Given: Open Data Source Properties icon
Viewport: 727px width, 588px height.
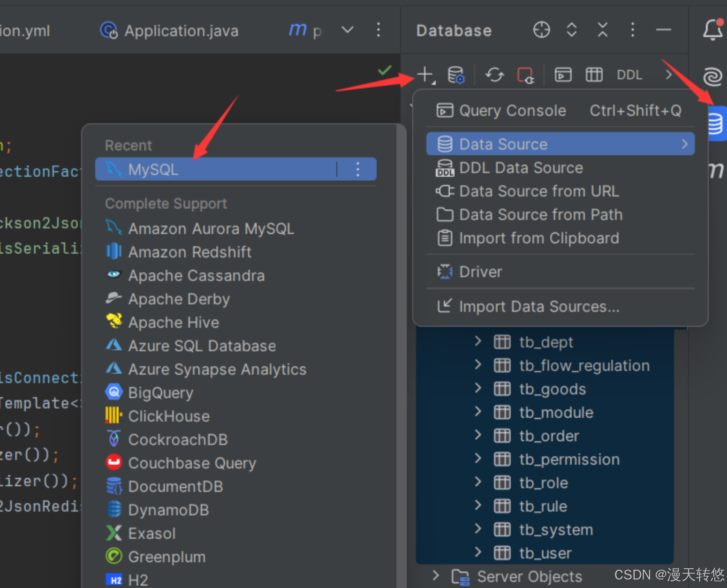Looking at the screenshot, I should click(455, 75).
